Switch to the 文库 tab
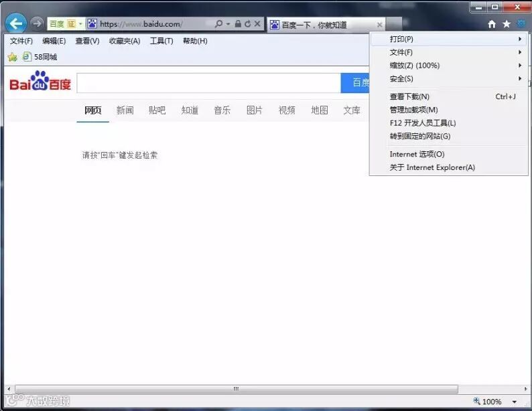Image resolution: width=532 pixels, height=411 pixels. [x=352, y=110]
